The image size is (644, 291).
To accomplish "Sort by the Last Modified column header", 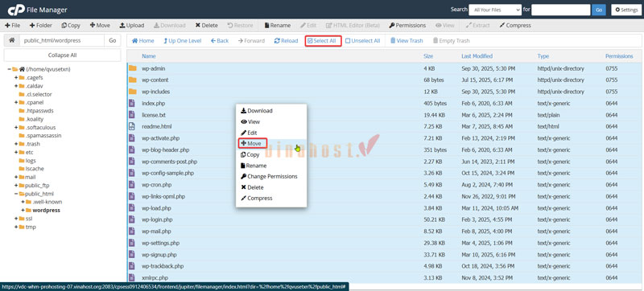I will [x=477, y=56].
